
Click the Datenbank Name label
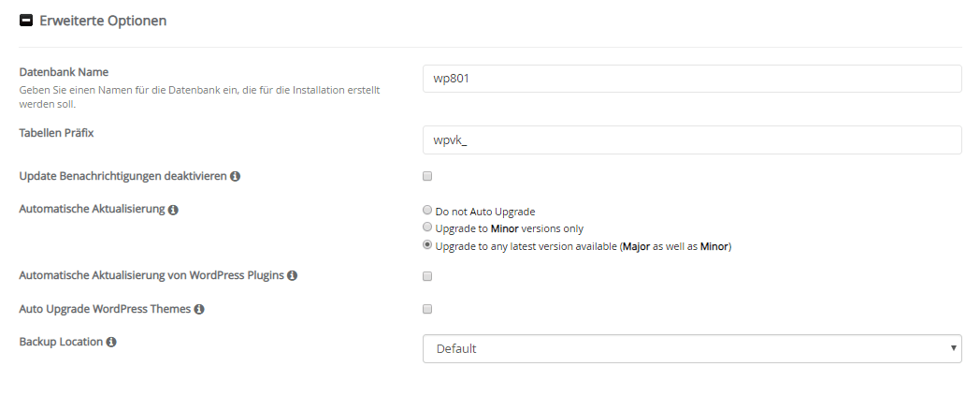(64, 72)
